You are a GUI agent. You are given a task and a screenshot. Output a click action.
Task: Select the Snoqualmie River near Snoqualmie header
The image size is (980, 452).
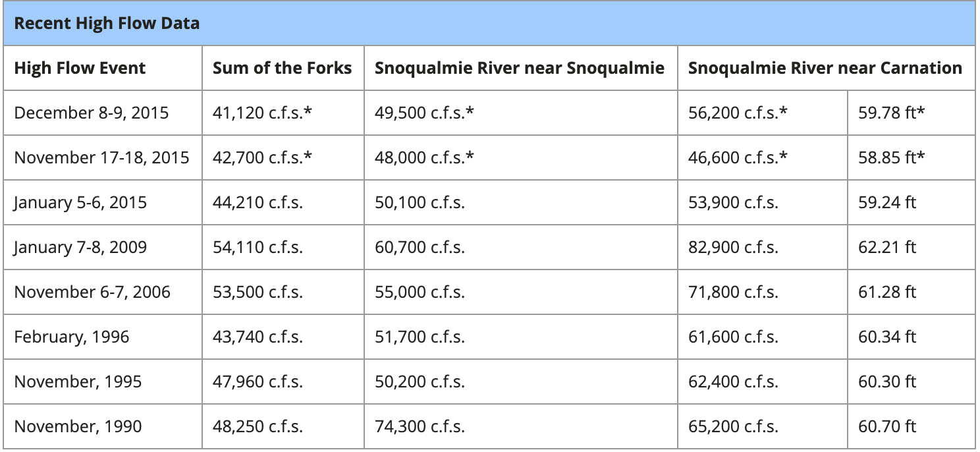[519, 69]
